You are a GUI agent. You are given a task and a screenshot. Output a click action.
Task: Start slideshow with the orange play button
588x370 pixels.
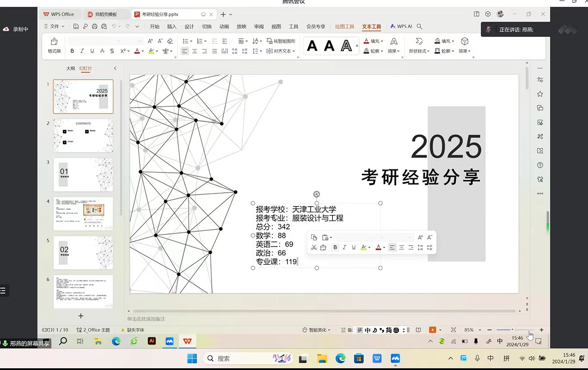click(432, 330)
